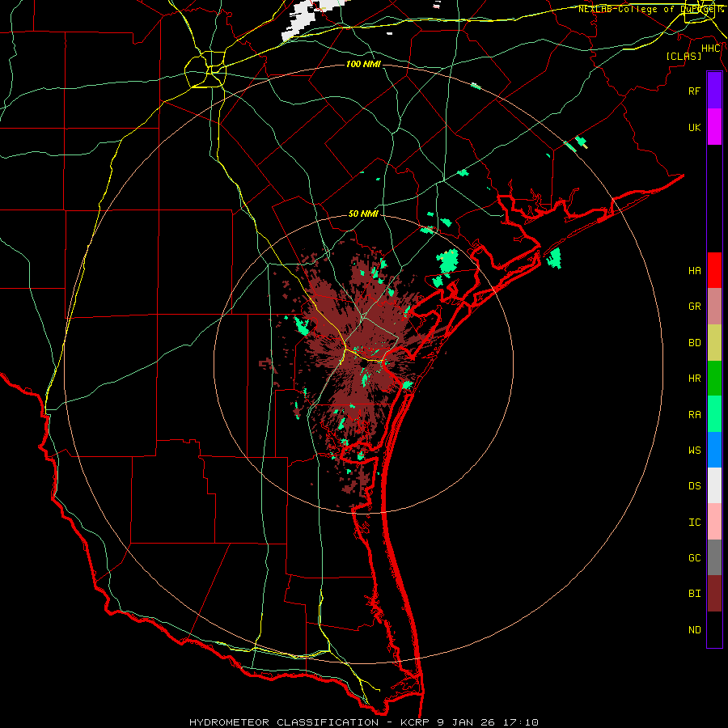The width and height of the screenshot is (728, 728).
Task: Click the brown BI legend swatch
Action: pos(714,594)
